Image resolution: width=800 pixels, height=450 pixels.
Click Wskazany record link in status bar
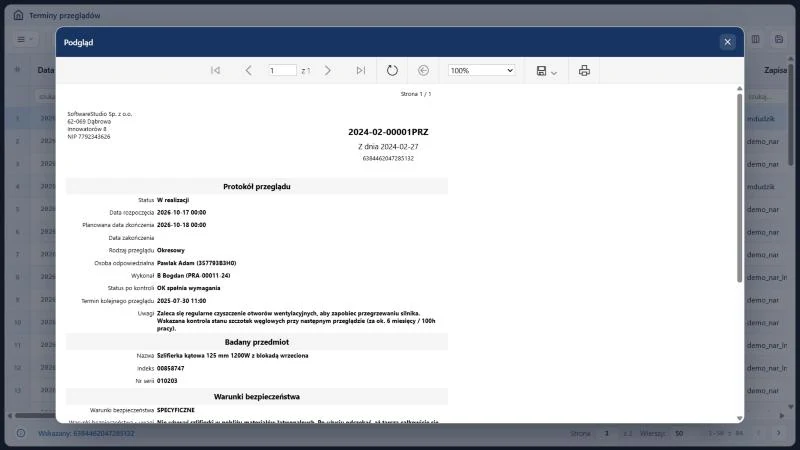click(86, 433)
